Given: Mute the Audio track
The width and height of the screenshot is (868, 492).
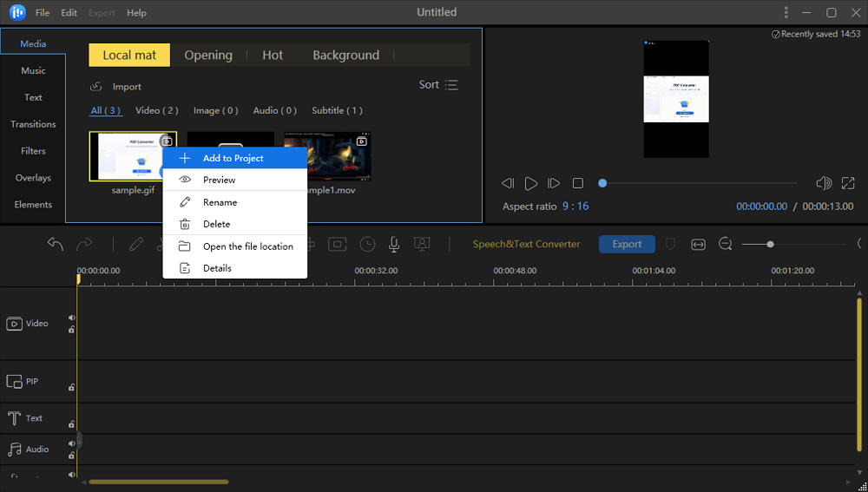Looking at the screenshot, I should (x=72, y=443).
